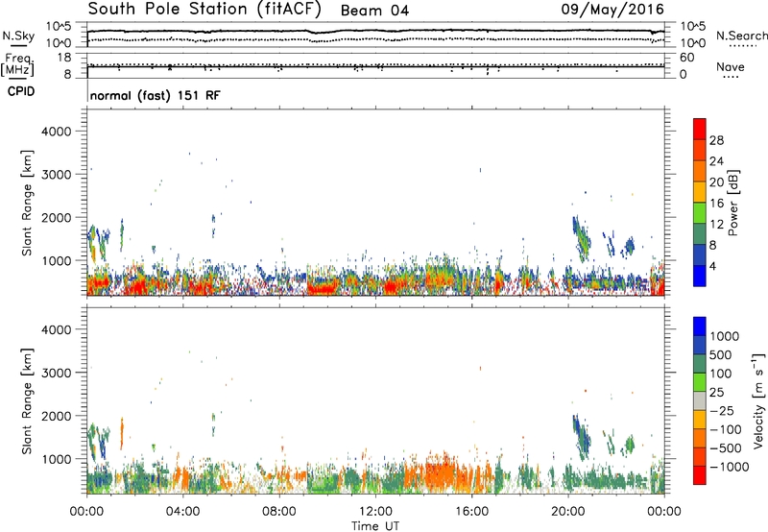Click the '12:00' time tick label
The image size is (768, 532).
[x=375, y=512]
